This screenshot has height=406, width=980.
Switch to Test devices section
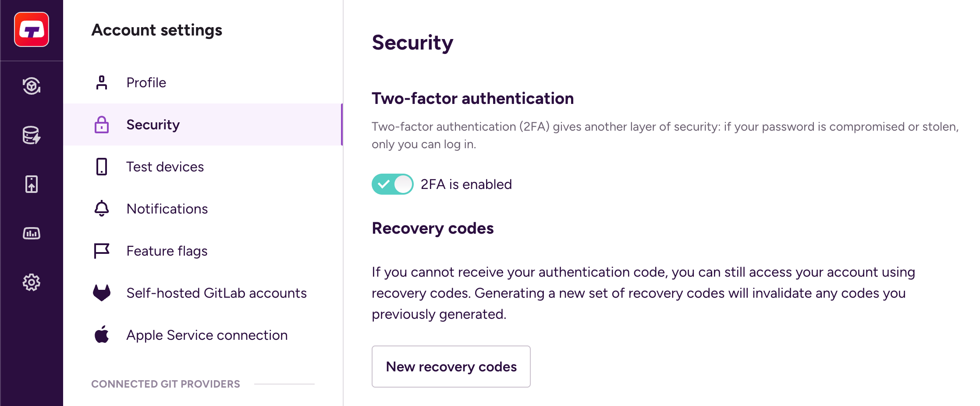164,167
